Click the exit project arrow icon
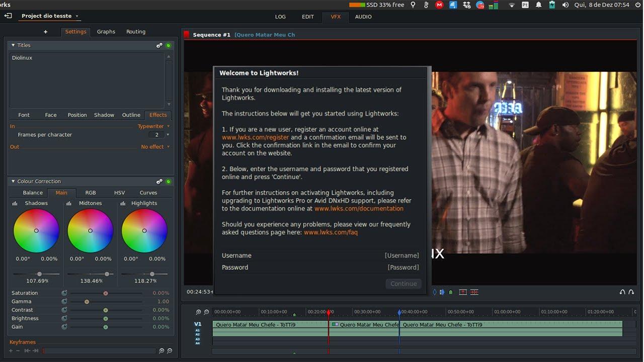Viewport: 644px width, 362px height. (x=8, y=16)
